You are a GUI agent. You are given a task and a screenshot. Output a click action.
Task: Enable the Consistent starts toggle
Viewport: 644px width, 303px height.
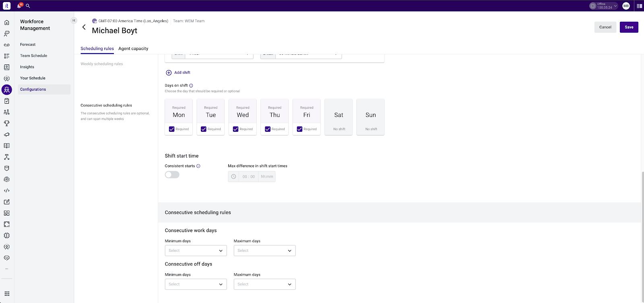click(172, 175)
